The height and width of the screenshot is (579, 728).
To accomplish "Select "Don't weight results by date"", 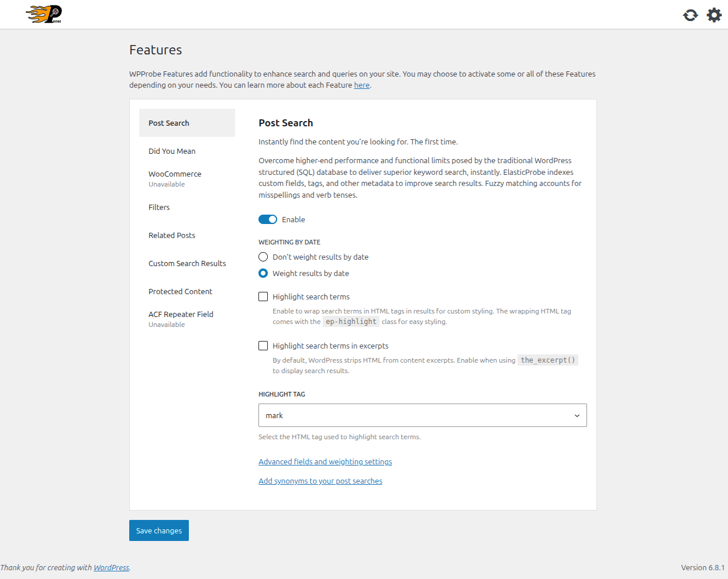I will click(263, 257).
